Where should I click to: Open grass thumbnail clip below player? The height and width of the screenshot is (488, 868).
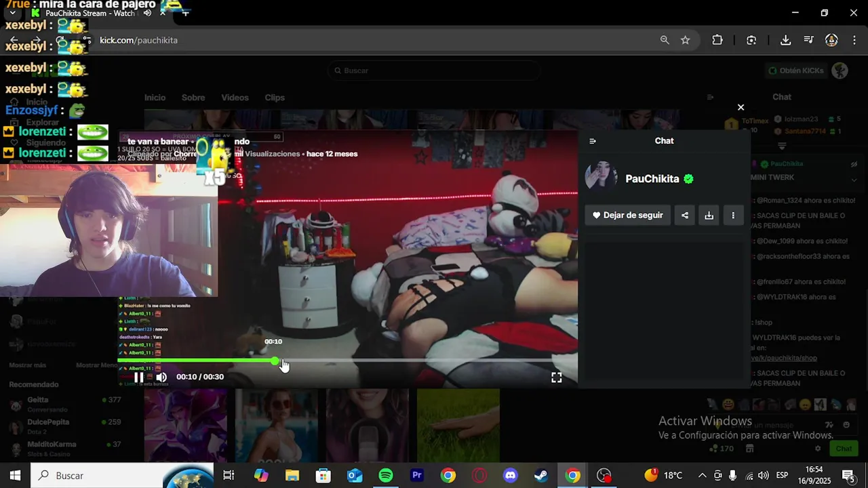tap(458, 425)
